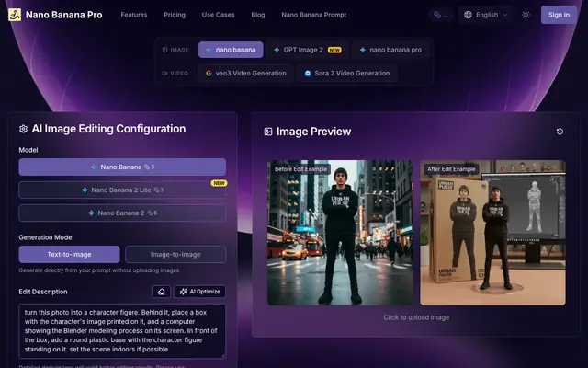Open Nano Banana Prompt page
This screenshot has width=588, height=368.
coord(314,15)
